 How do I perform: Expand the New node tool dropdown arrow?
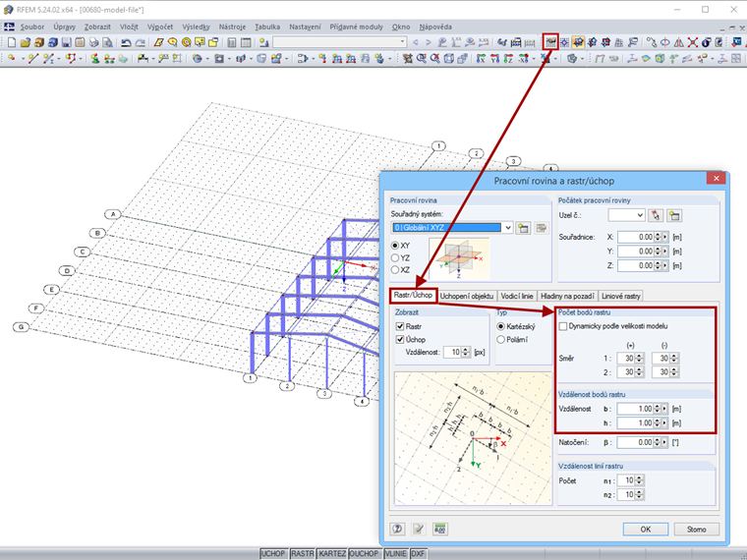coord(22,59)
